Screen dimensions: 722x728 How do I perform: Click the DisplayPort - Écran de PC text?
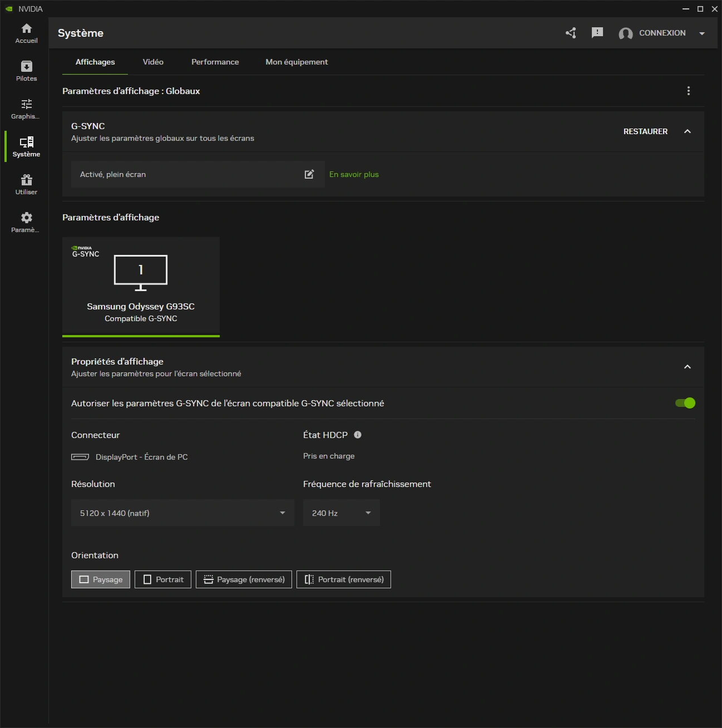pyautogui.click(x=142, y=457)
